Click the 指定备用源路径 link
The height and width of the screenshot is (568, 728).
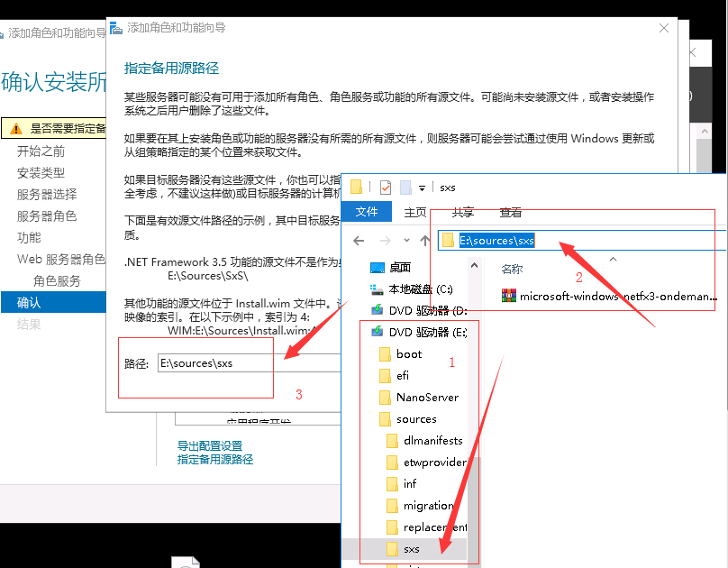coord(213,459)
